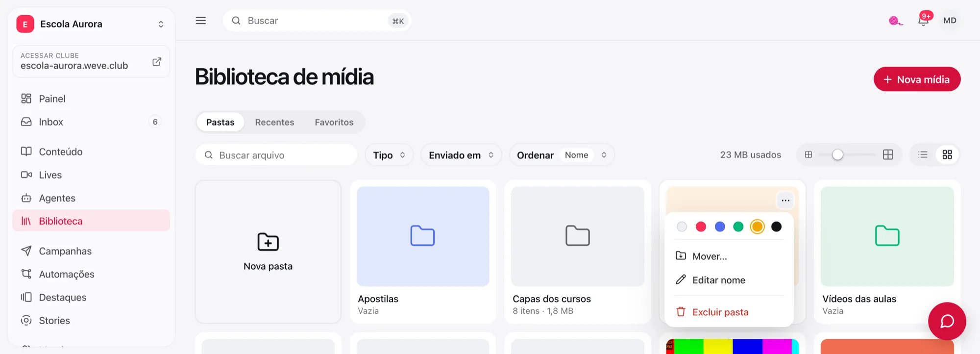Pick the red folder color swatch
Screen dimensions: 980x354
click(701, 227)
